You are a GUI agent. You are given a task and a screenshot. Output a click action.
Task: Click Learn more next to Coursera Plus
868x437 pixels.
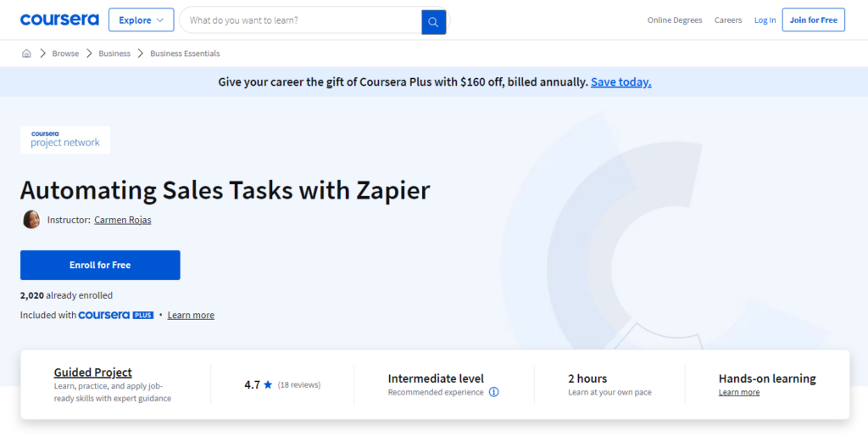(x=191, y=315)
